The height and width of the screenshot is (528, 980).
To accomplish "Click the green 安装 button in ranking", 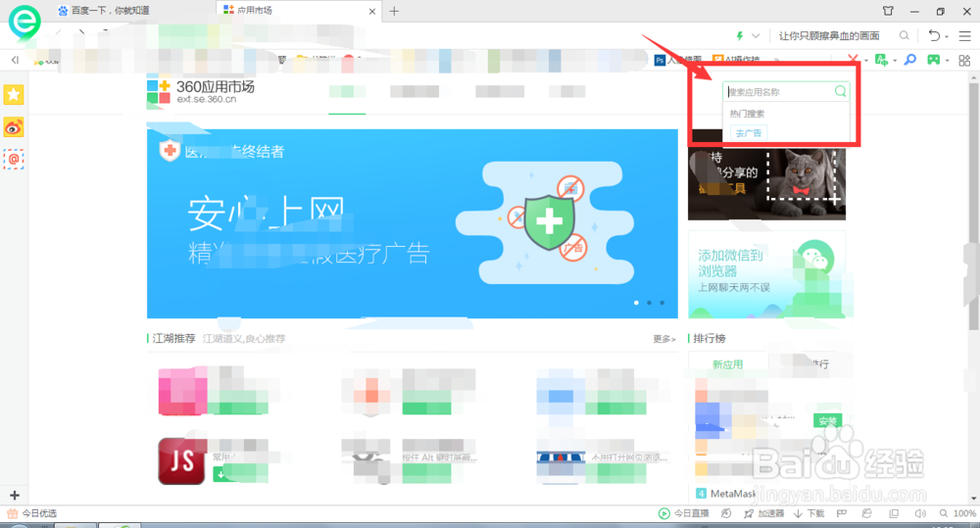I will coord(827,421).
